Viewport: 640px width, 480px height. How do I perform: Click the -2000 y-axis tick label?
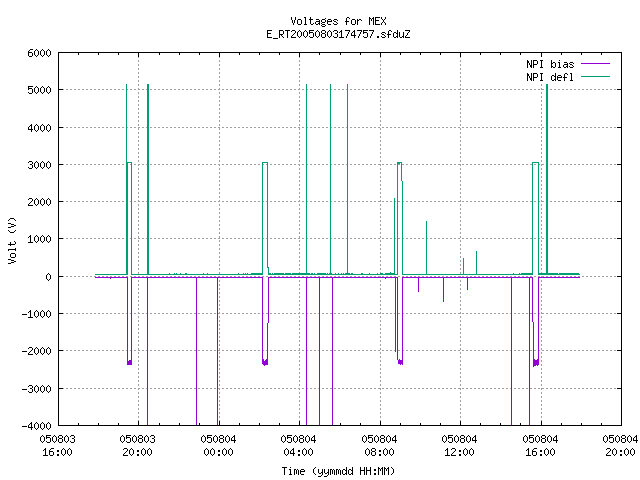[x=36, y=351]
